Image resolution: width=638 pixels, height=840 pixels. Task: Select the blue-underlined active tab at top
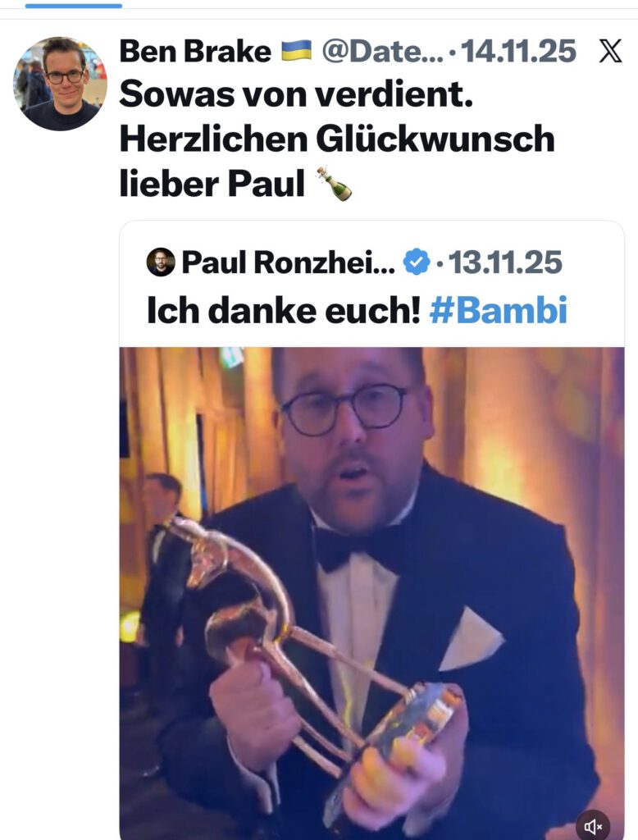(73, 6)
